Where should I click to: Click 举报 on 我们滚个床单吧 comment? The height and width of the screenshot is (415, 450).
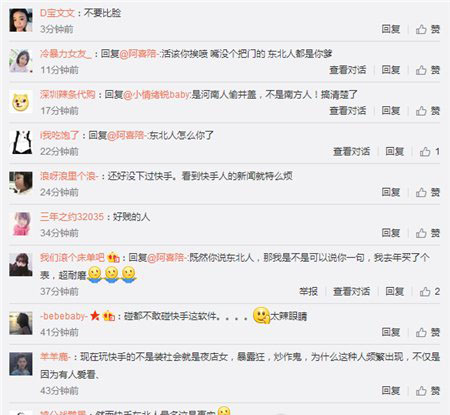click(x=308, y=292)
